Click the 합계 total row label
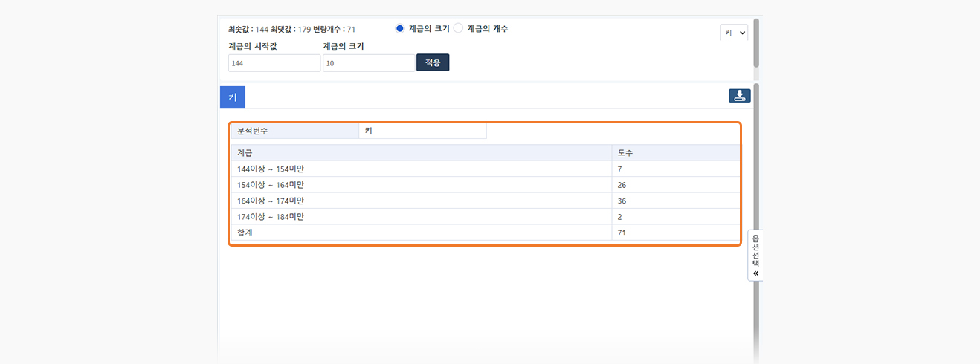Screen dimensions: 980x364 coord(246,233)
